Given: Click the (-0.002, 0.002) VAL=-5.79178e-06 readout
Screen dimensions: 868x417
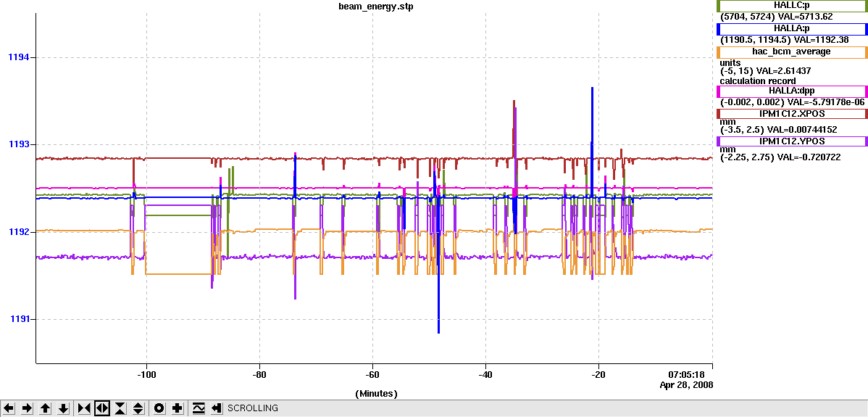Looking at the screenshot, I should pyautogui.click(x=792, y=102).
